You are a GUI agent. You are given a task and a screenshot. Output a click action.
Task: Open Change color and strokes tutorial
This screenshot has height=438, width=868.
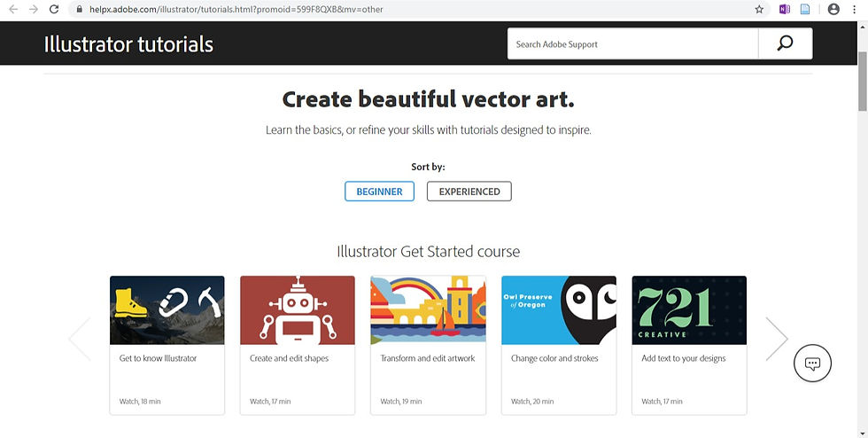point(554,358)
